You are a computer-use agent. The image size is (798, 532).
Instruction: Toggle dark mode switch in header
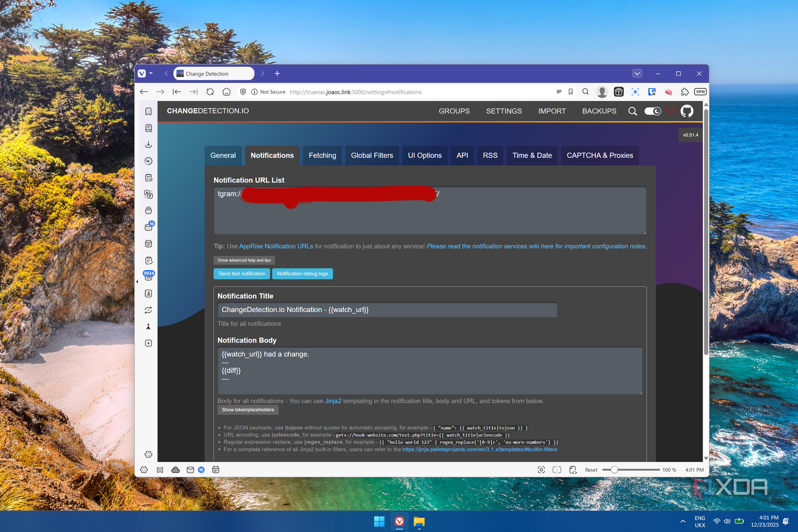point(652,111)
